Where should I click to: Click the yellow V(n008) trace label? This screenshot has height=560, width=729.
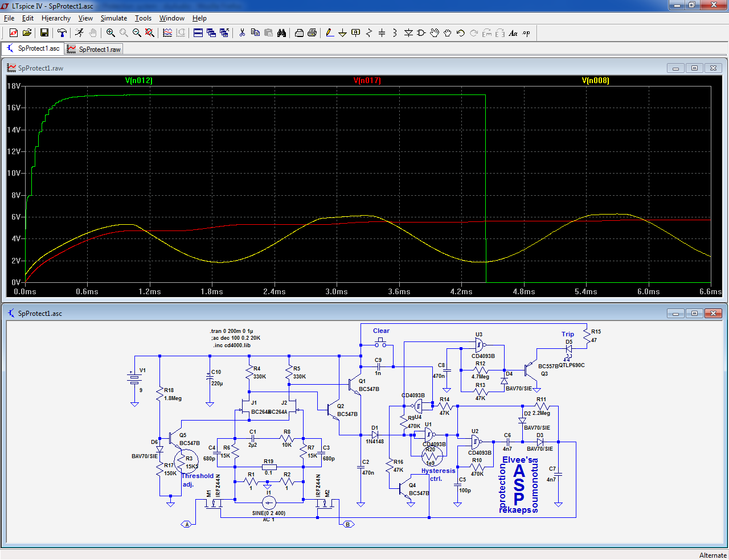click(x=596, y=80)
